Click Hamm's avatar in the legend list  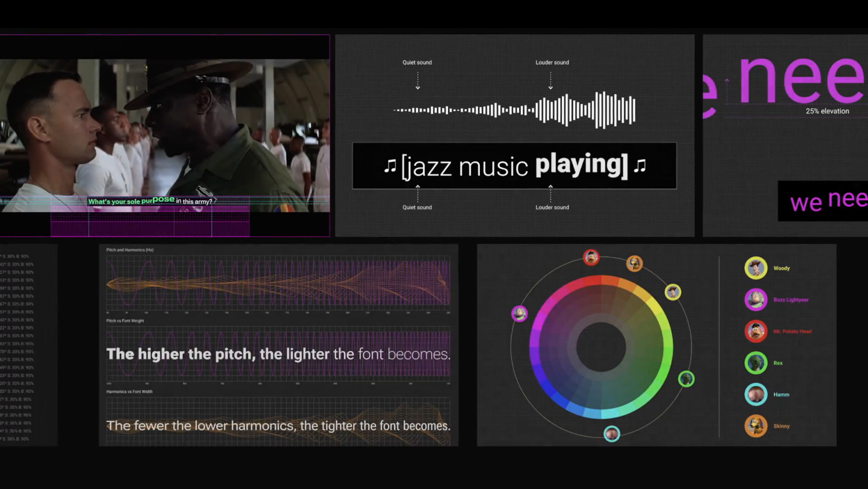click(755, 394)
